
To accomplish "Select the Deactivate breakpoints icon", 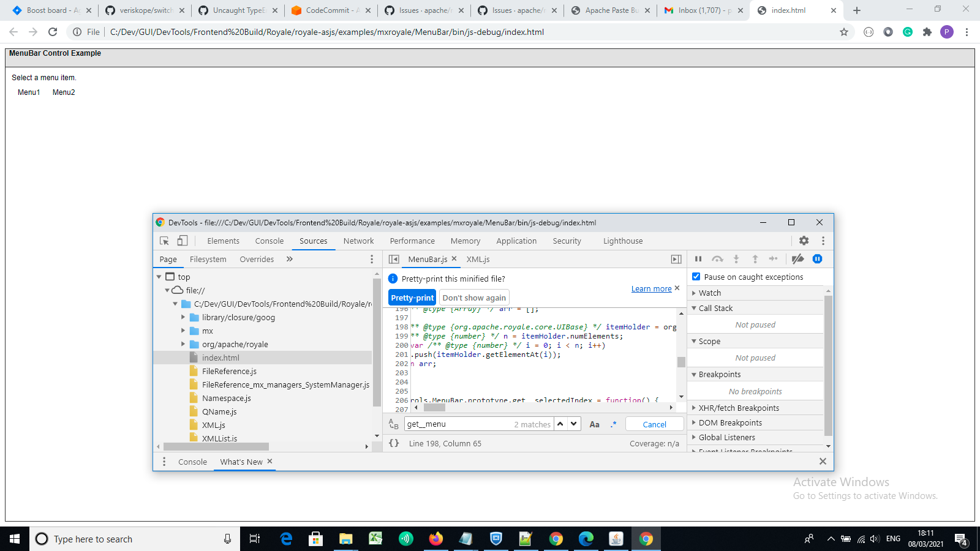I will [797, 258].
